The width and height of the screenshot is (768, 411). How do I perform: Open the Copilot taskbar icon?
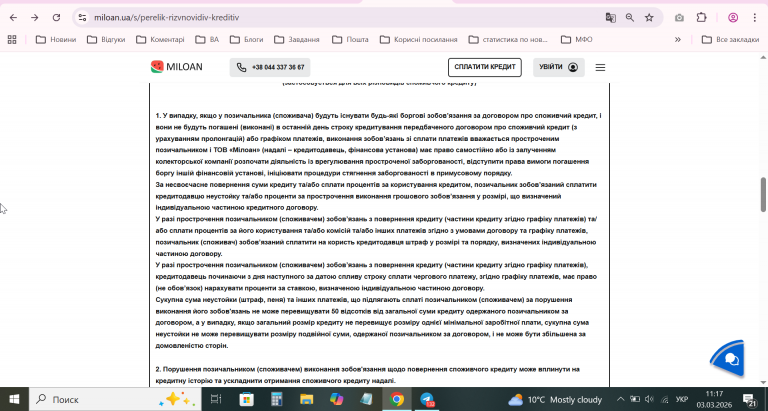(x=336, y=399)
